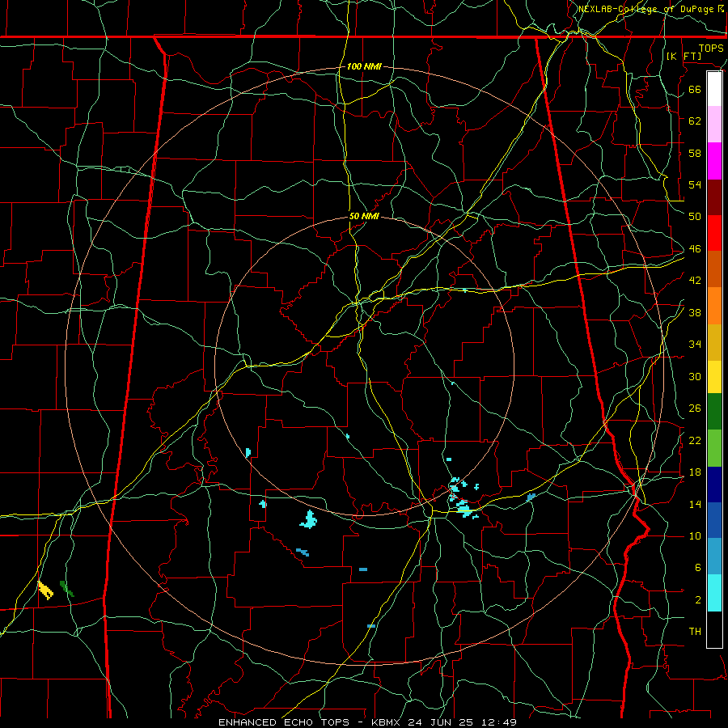Viewport: 728px width, 728px height.
Task: Click the legend value "66"
Action: tap(695, 89)
